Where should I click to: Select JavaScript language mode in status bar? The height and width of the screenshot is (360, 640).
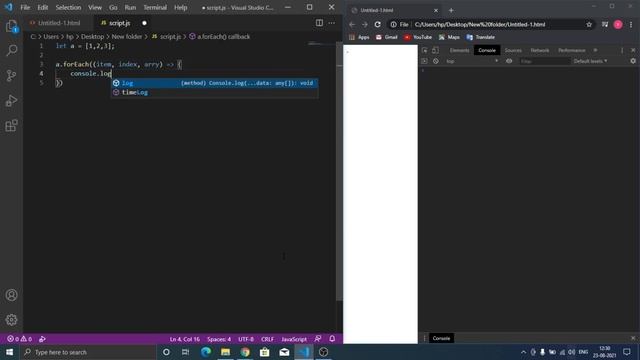coord(294,339)
